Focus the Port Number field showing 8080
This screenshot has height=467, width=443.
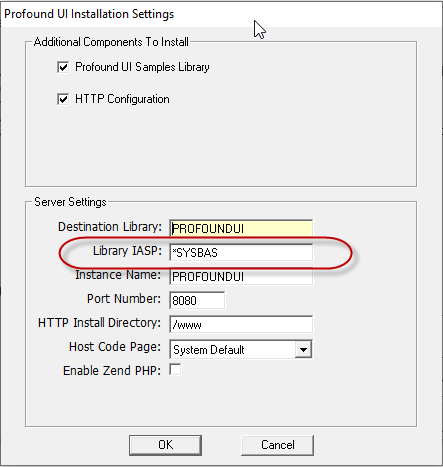pyautogui.click(x=197, y=300)
